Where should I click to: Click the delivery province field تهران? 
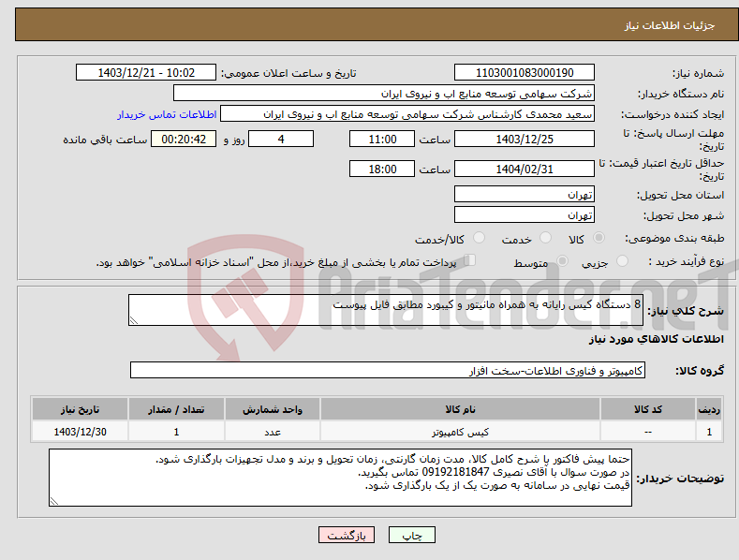pyautogui.click(x=525, y=194)
